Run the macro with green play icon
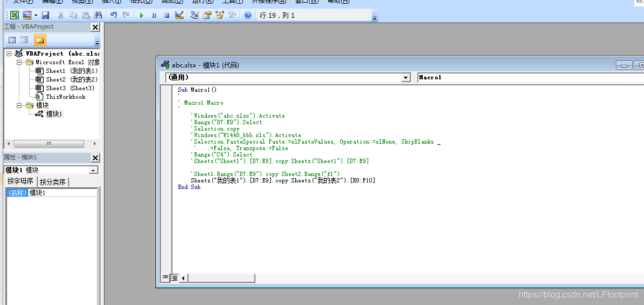 coord(141,16)
